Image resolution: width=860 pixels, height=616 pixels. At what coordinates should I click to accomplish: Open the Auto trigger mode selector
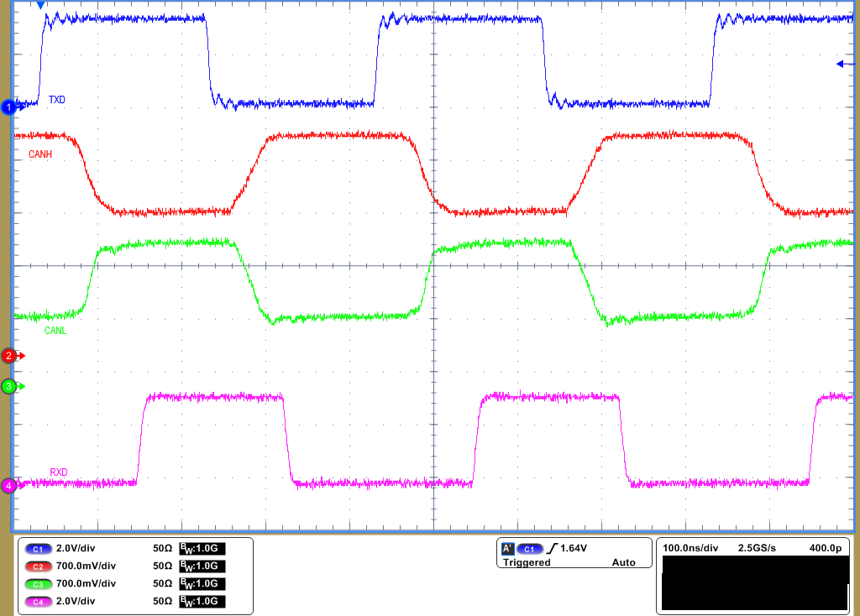coord(625,563)
